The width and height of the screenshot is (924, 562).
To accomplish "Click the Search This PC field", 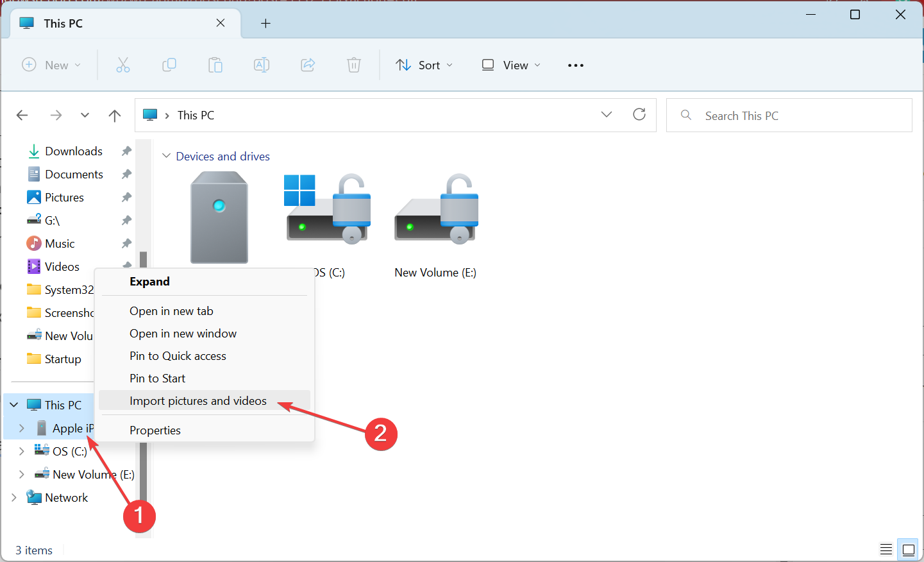I will (789, 115).
